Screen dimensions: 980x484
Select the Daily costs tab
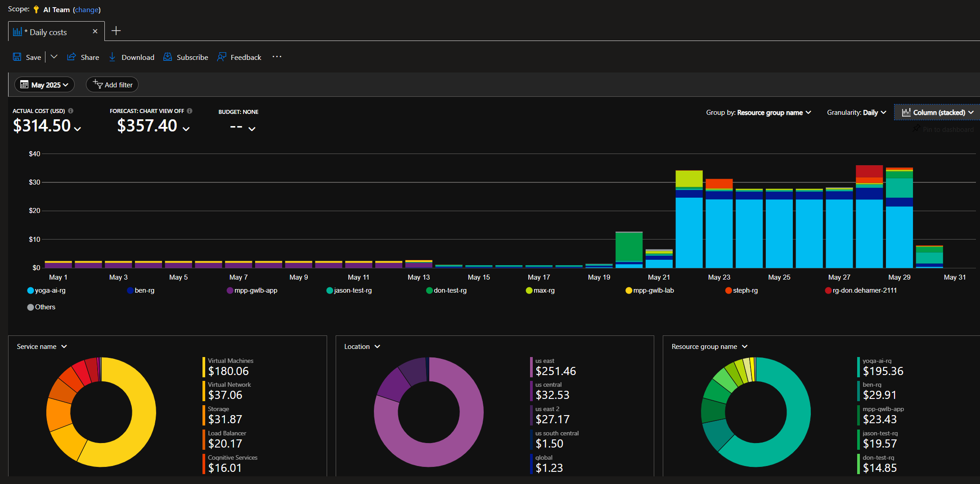pyautogui.click(x=48, y=32)
